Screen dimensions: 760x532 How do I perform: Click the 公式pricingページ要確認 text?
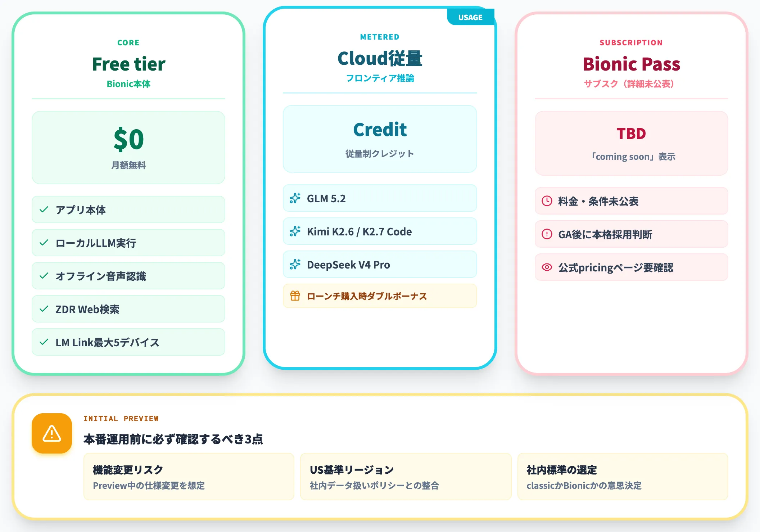click(x=616, y=267)
